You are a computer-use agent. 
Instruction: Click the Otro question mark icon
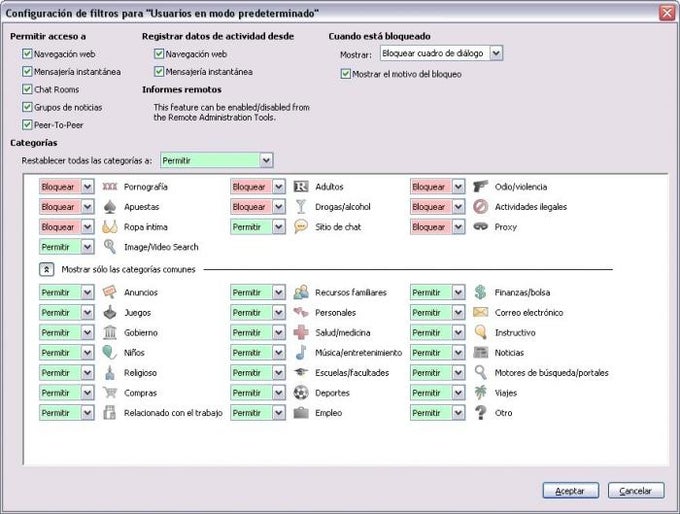coord(481,413)
